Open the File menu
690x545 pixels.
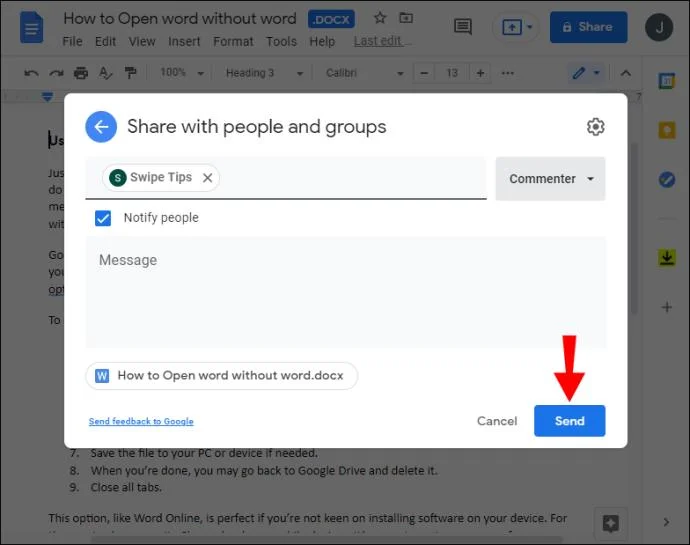[72, 41]
